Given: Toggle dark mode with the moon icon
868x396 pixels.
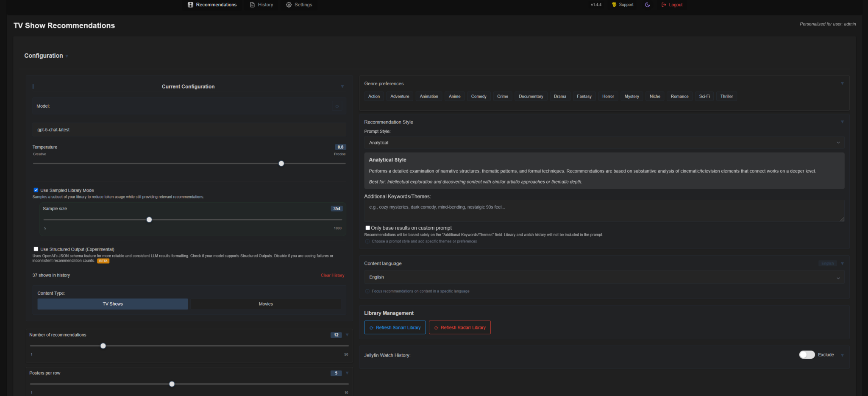Looking at the screenshot, I should [647, 5].
